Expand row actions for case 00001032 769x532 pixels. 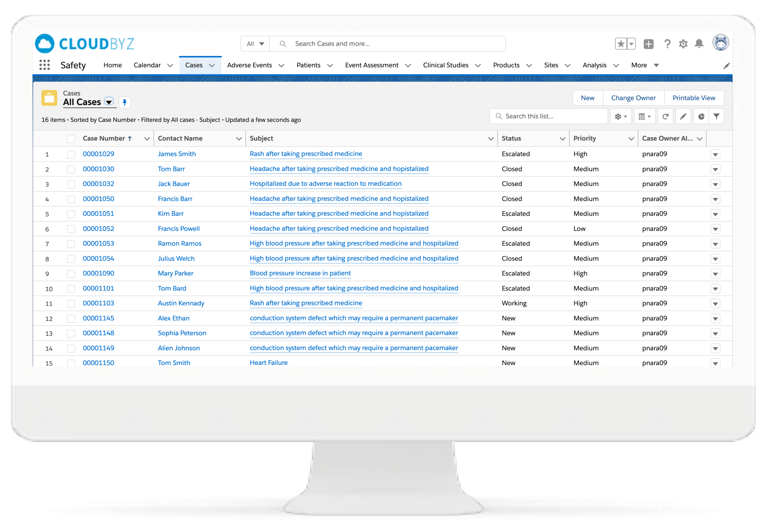click(x=715, y=184)
